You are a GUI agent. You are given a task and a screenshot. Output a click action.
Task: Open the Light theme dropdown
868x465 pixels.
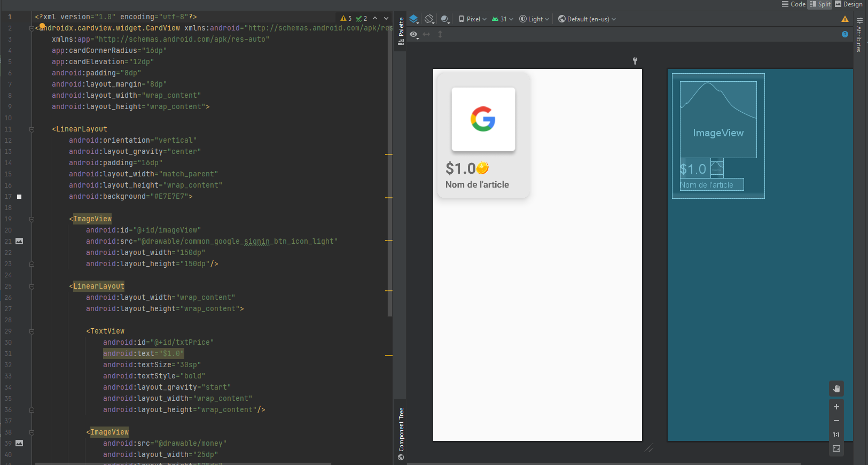(534, 19)
